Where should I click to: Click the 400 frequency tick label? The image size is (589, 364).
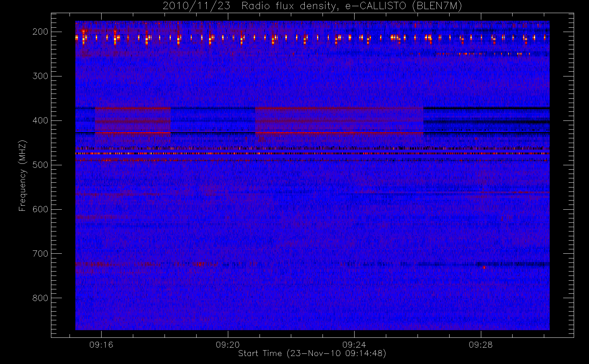[x=40, y=120]
